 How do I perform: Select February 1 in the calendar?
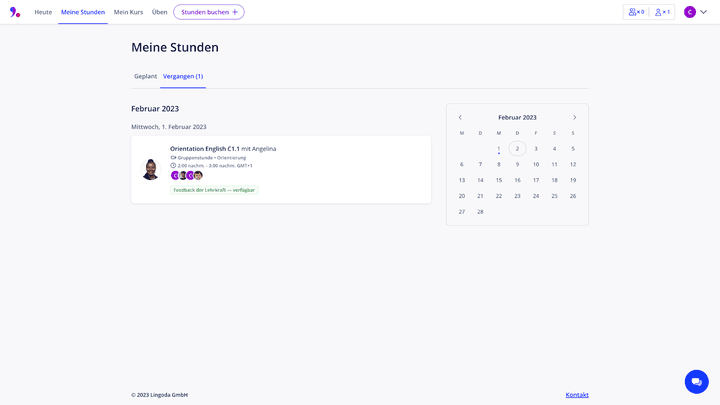pos(499,149)
